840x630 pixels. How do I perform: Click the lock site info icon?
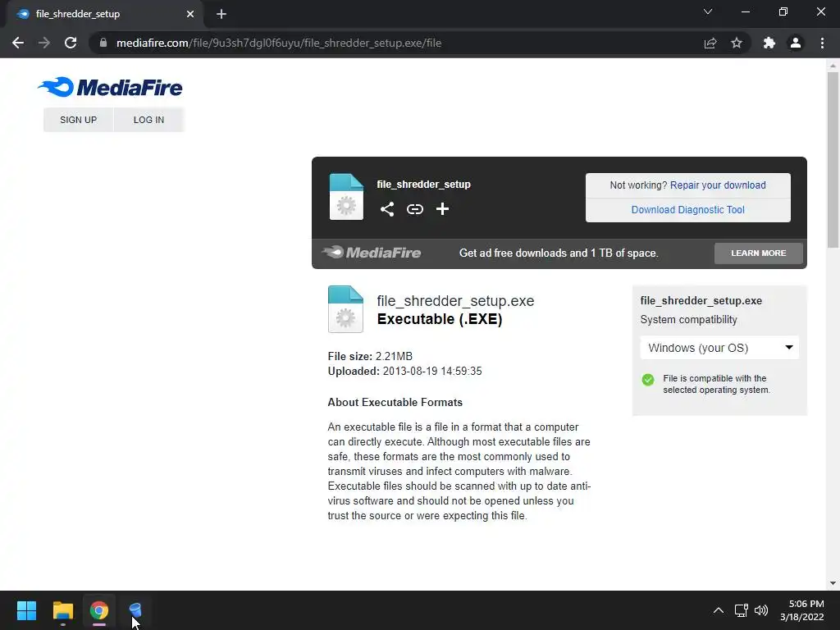tap(103, 43)
